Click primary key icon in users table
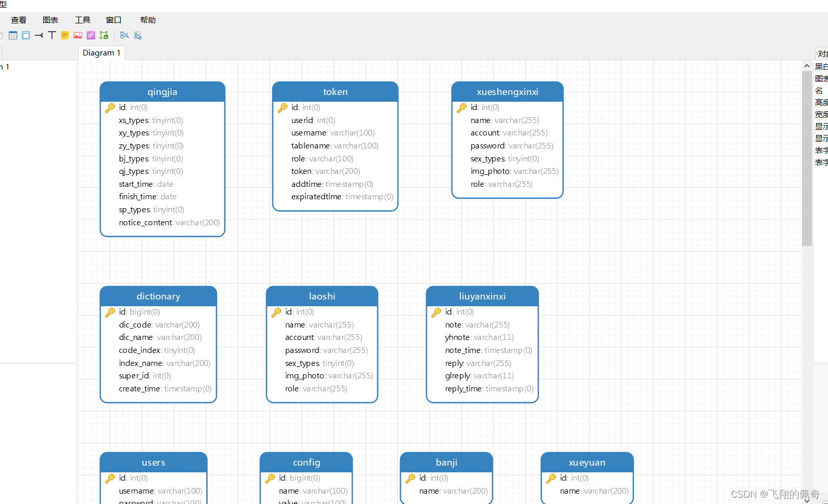 (x=110, y=479)
